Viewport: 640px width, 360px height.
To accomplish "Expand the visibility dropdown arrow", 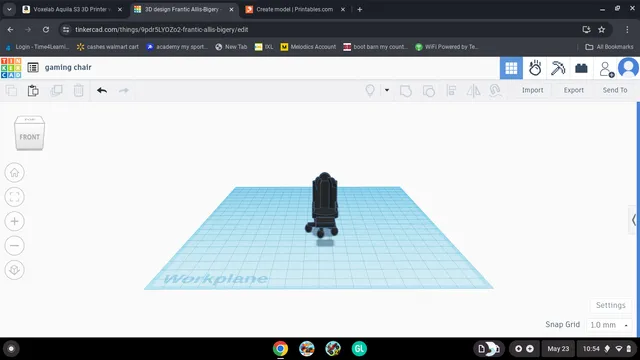I will 387,90.
